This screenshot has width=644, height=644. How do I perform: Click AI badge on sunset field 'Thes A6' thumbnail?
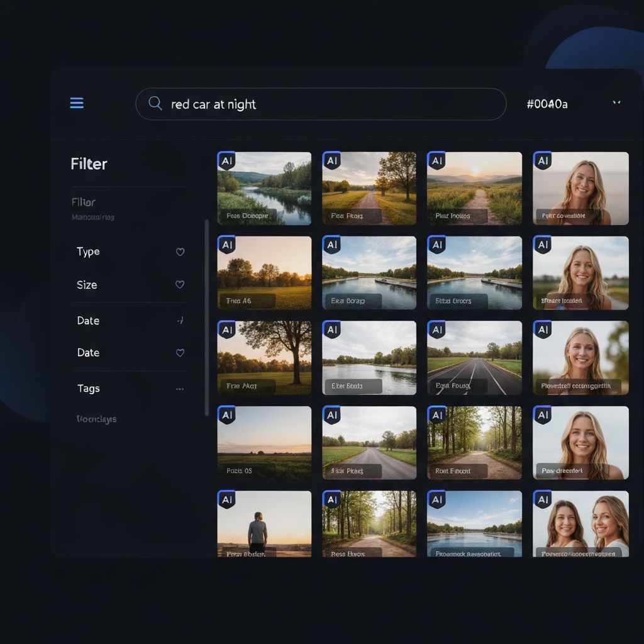click(x=226, y=245)
